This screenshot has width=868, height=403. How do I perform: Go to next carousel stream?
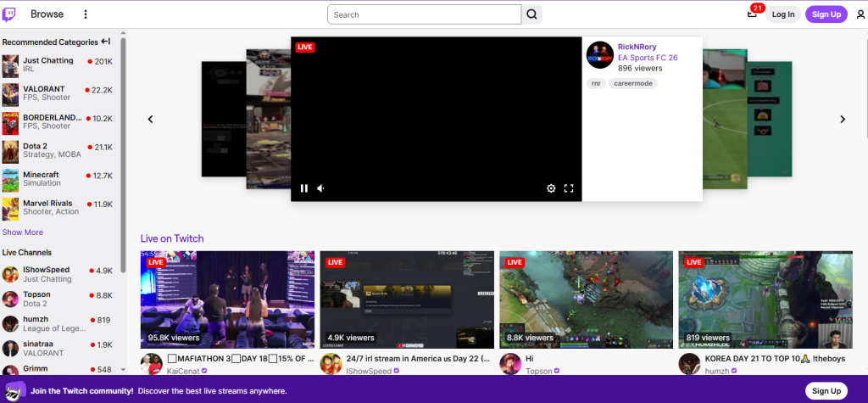click(842, 120)
